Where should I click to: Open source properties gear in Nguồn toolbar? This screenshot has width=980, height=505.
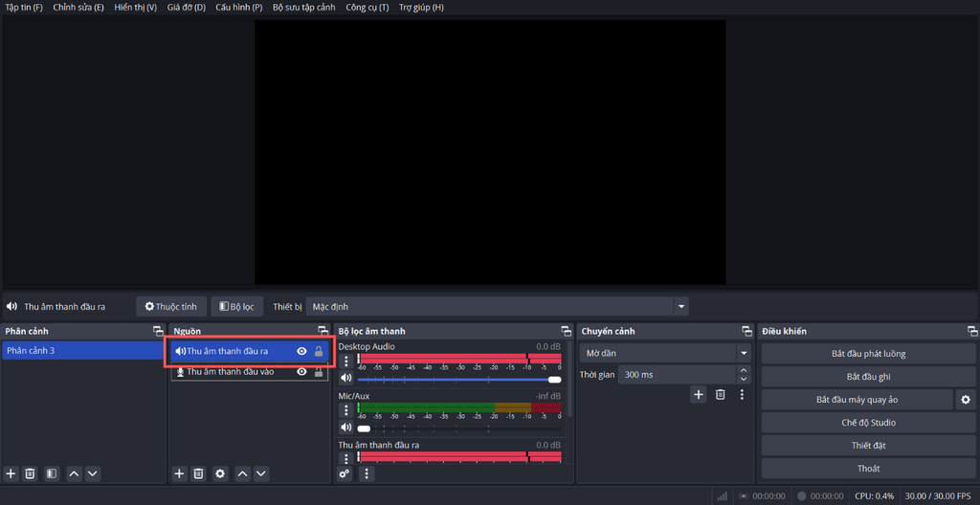[220, 473]
